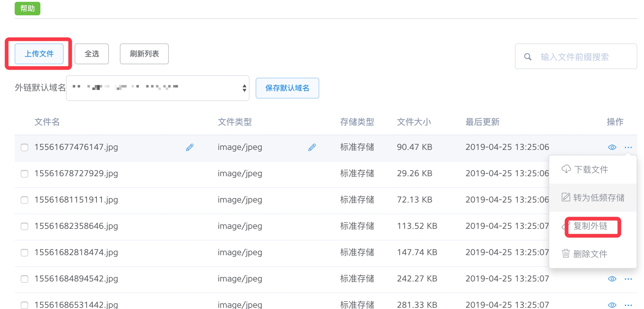Open the 外链默认域名 domain dropdown
Image resolution: width=644 pixels, height=309 pixels.
pos(158,88)
